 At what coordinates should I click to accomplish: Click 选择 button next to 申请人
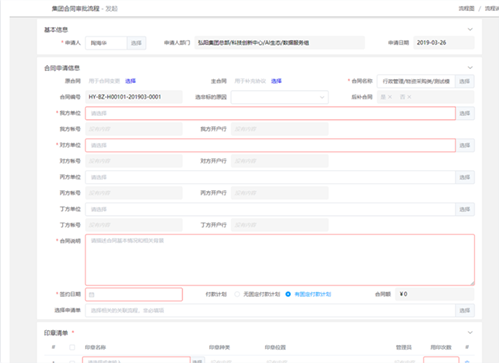(x=136, y=43)
